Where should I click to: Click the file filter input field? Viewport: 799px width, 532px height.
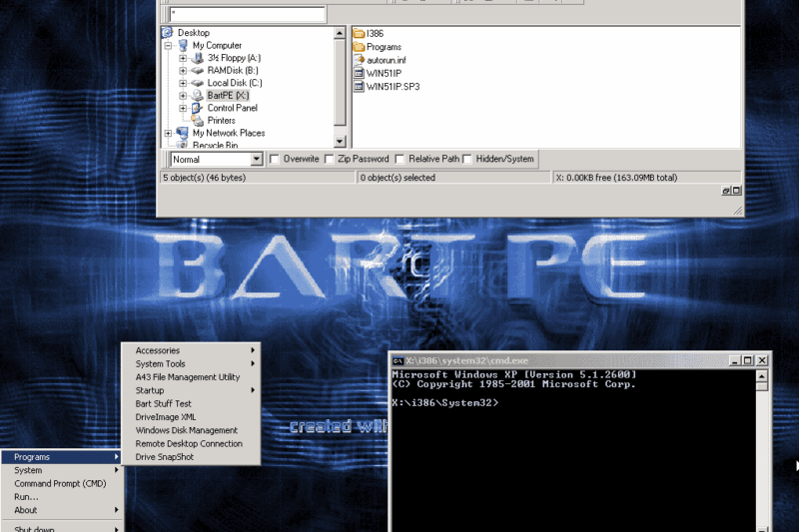click(247, 14)
